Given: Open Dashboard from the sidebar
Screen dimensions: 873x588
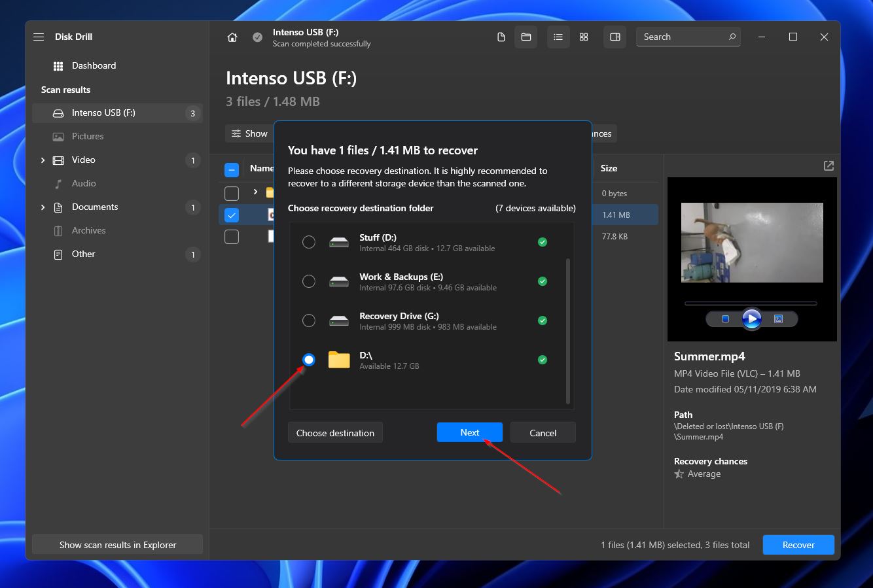Looking at the screenshot, I should [x=94, y=66].
